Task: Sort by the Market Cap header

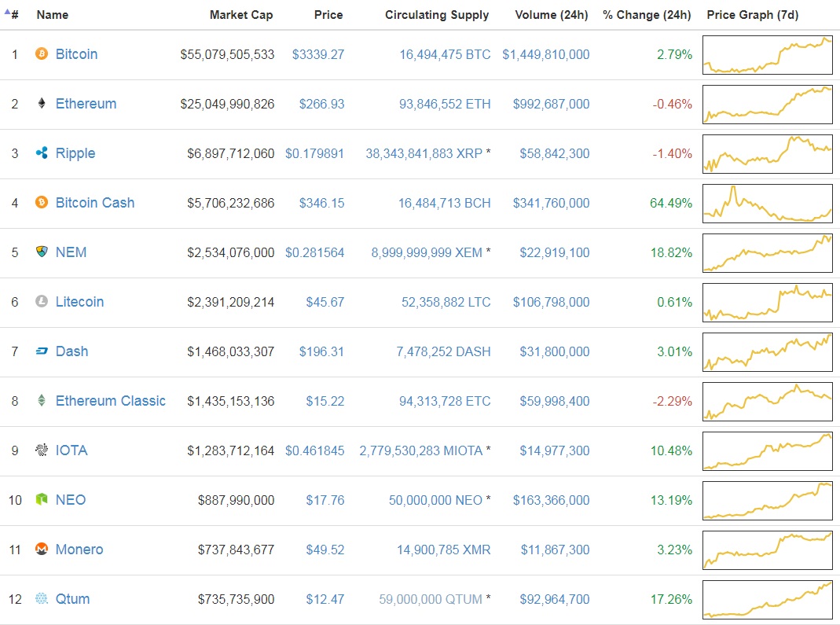Action: (x=241, y=14)
